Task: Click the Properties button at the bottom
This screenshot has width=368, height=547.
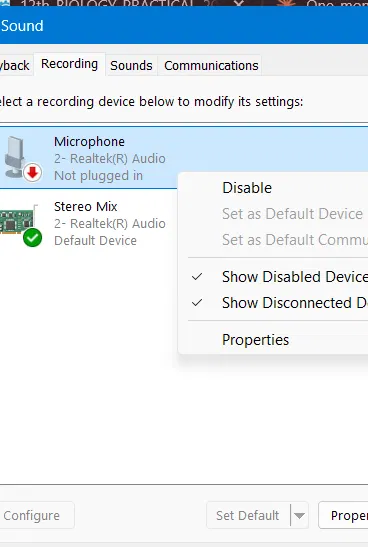Action: pyautogui.click(x=344, y=515)
